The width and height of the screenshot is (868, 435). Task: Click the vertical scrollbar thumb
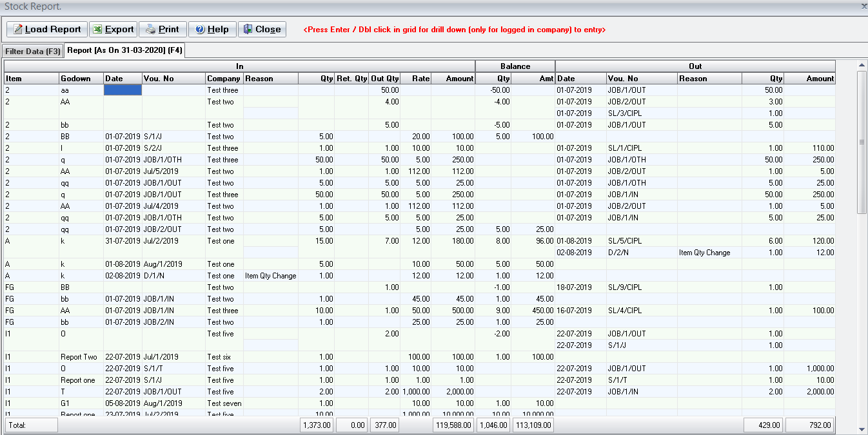pyautogui.click(x=862, y=142)
